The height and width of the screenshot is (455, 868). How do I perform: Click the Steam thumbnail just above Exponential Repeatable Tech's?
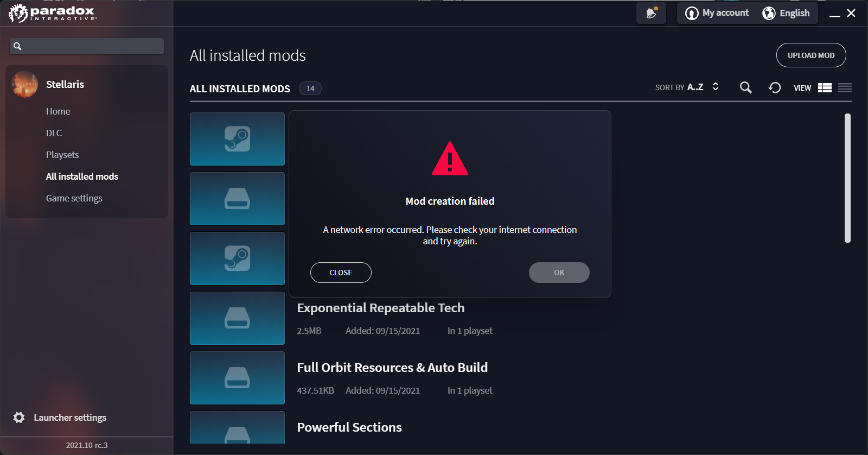pyautogui.click(x=237, y=258)
